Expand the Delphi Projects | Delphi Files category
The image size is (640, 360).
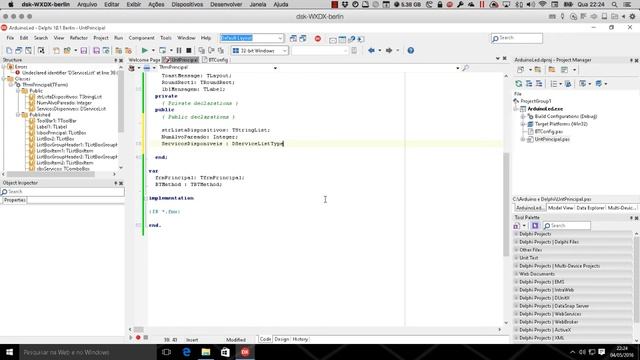[516, 242]
